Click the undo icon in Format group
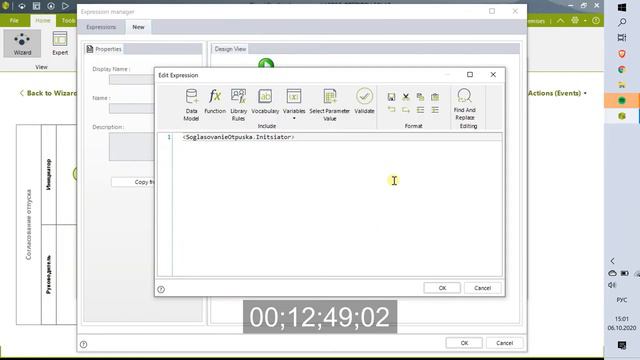Screen dimensions: 640x360 (x=391, y=110)
